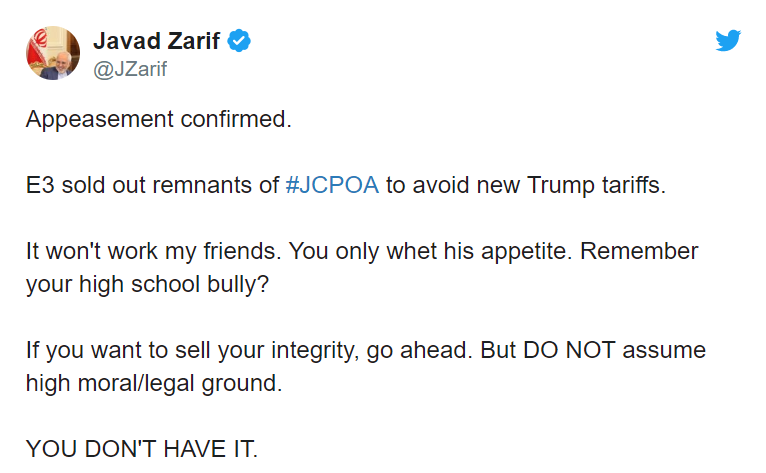Click the Iranian flag in the avatar
Image resolution: width=766 pixels, height=473 pixels.
37,47
